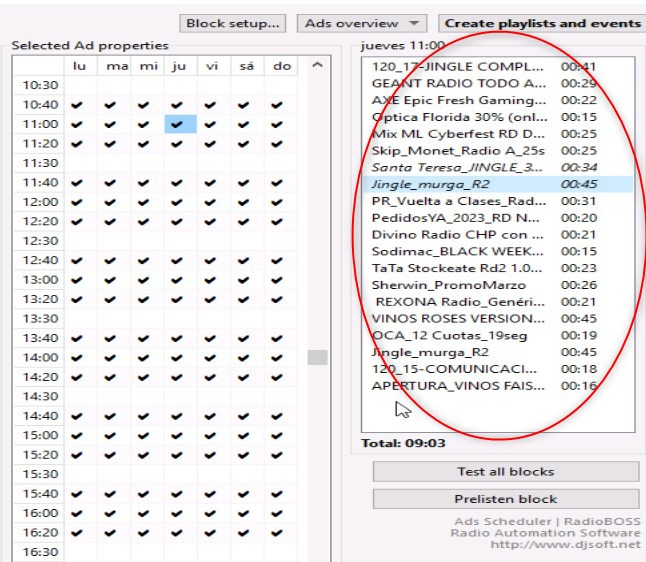
Task: Select the Skip_Monet_Radio A_25s ad
Action: [498, 151]
